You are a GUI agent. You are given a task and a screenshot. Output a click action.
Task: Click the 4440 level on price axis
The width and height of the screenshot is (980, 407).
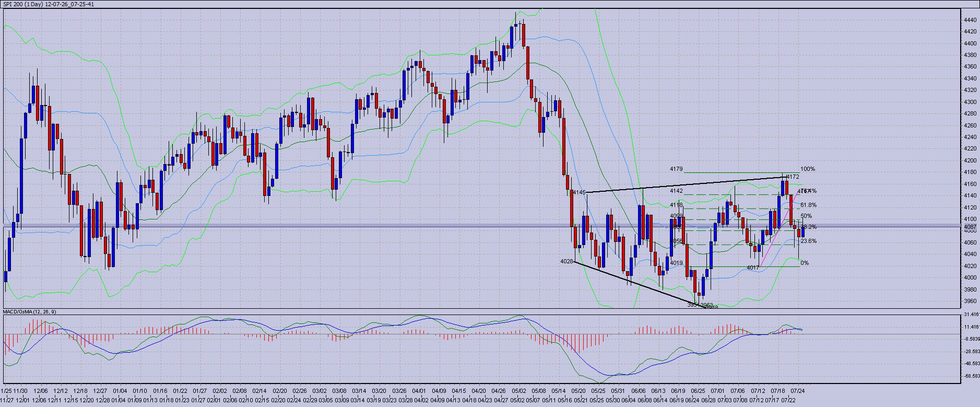point(970,20)
